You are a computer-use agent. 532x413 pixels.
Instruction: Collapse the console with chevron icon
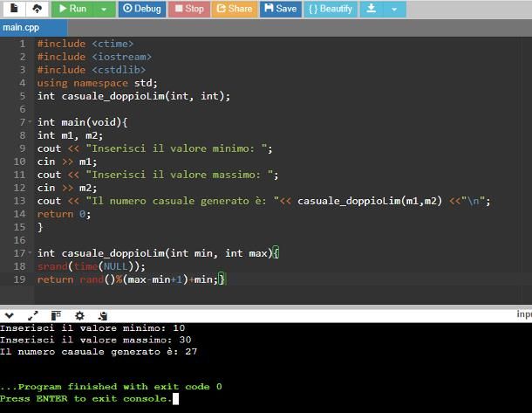[x=10, y=315]
